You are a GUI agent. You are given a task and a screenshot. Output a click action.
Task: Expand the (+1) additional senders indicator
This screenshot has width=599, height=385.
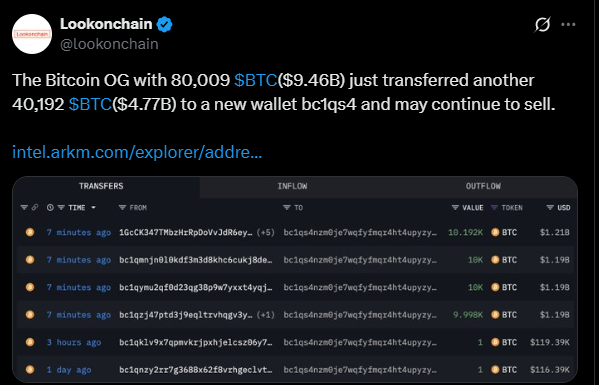tap(266, 315)
